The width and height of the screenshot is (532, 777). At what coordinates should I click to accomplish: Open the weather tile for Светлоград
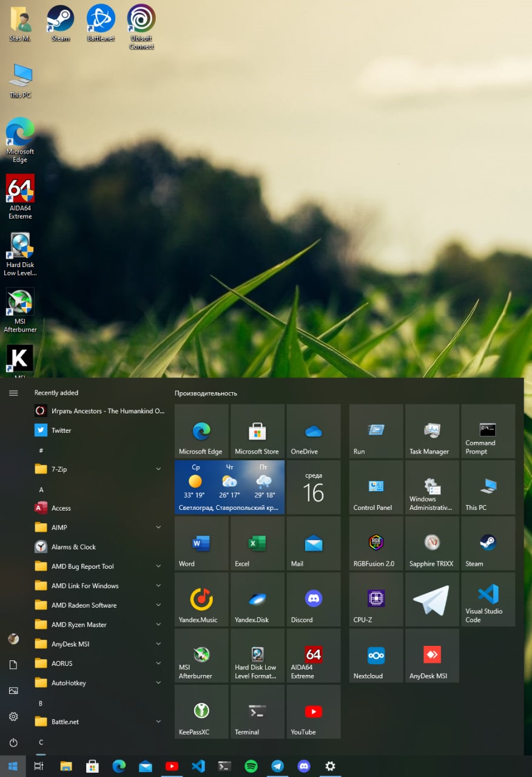point(229,487)
